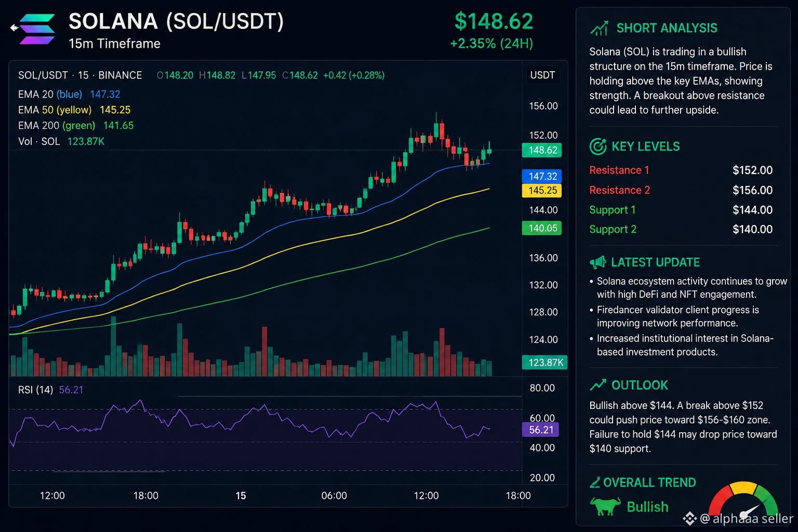Click the Solana logo icon
This screenshot has width=798, height=532.
(36, 29)
